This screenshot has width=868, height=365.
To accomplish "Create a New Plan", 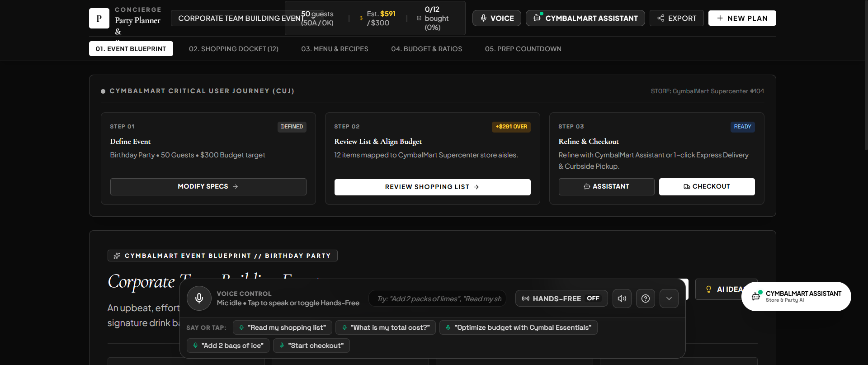I will click(x=742, y=18).
